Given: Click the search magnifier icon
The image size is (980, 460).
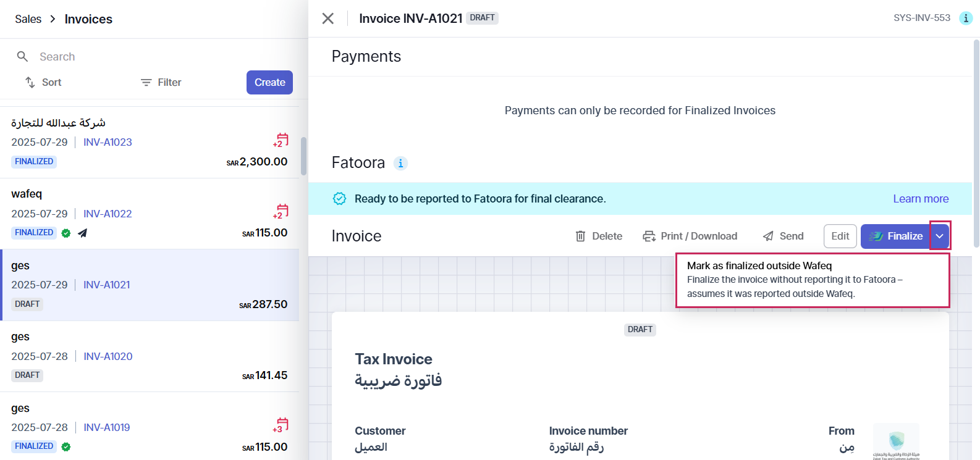Looking at the screenshot, I should coord(22,56).
